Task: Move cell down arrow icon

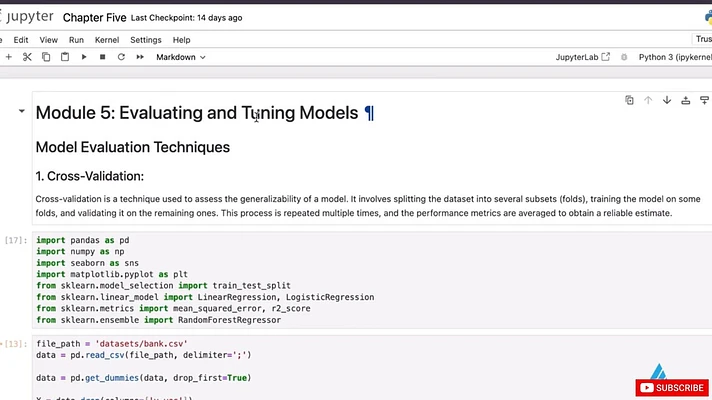Action: click(667, 100)
